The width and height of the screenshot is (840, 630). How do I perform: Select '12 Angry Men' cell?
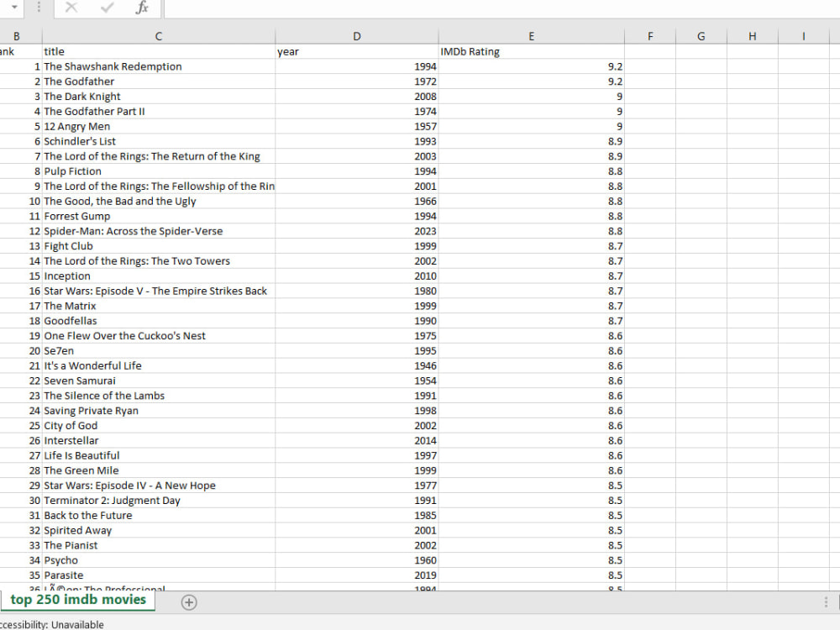tap(159, 127)
